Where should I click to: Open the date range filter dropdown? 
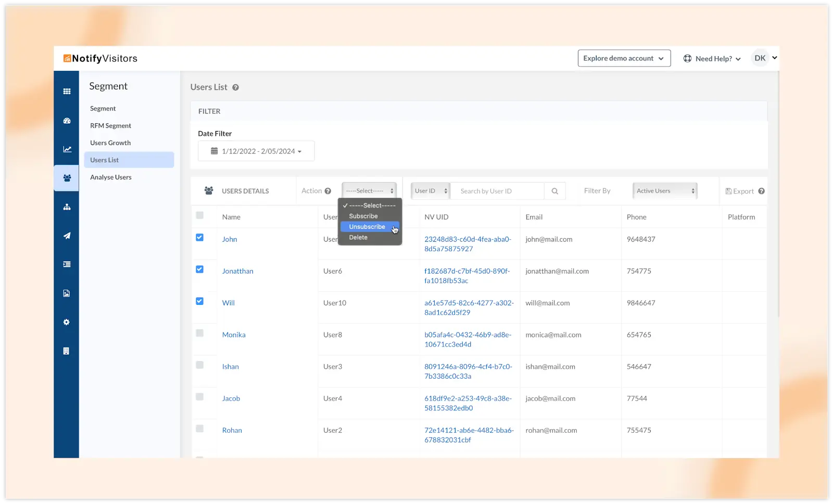pos(256,151)
